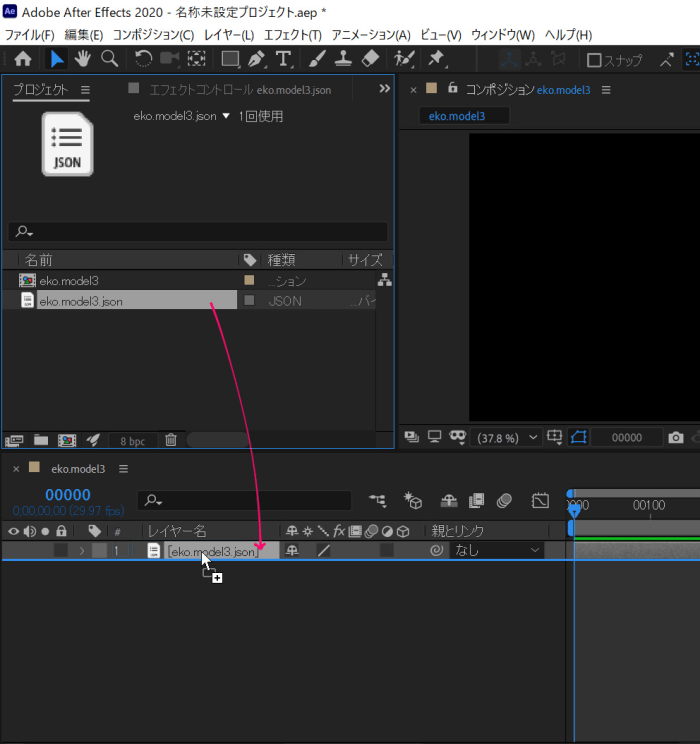Open コンポジション(C) menu
The image size is (700, 744).
pos(153,35)
